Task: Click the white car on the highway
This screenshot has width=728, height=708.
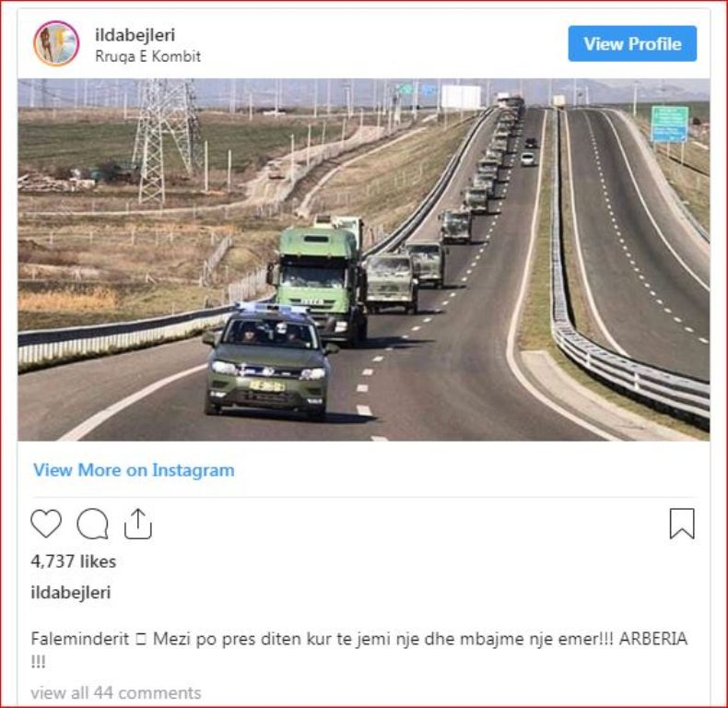Action: click(527, 159)
